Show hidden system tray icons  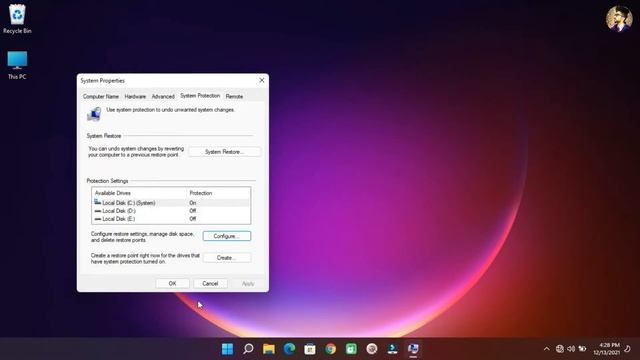[x=547, y=349]
